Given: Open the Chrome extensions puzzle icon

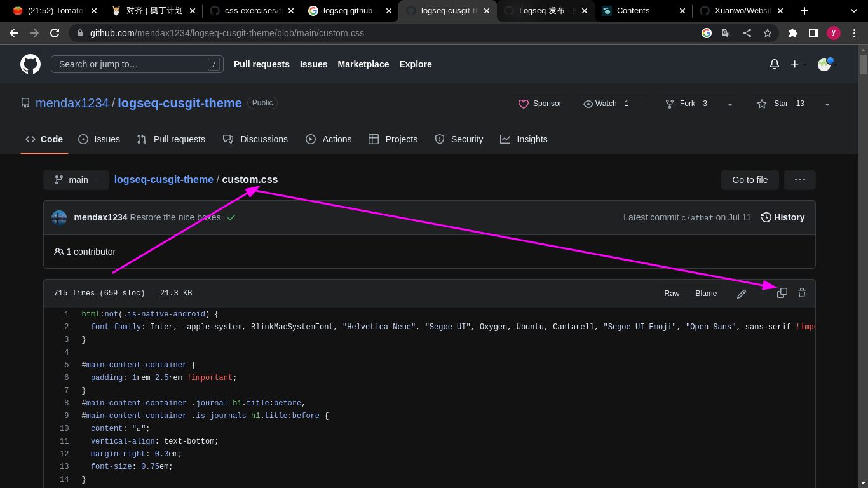Looking at the screenshot, I should [x=793, y=33].
